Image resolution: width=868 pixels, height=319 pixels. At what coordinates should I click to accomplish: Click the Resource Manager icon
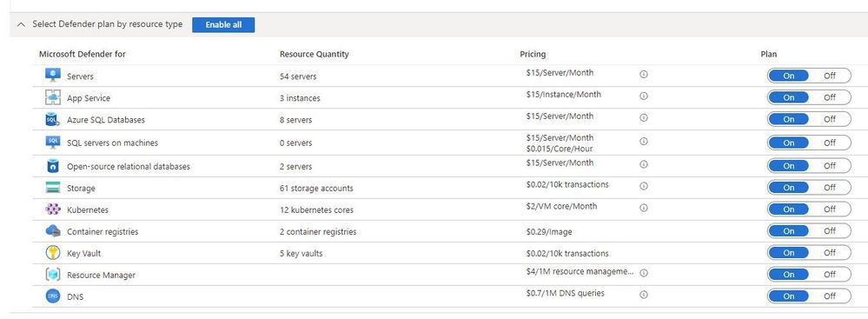coord(53,274)
